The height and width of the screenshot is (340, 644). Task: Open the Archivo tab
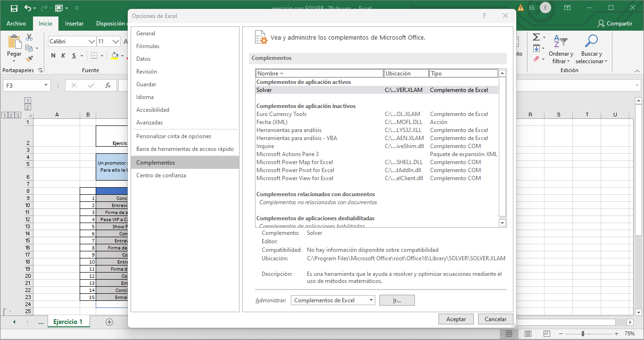tap(17, 24)
